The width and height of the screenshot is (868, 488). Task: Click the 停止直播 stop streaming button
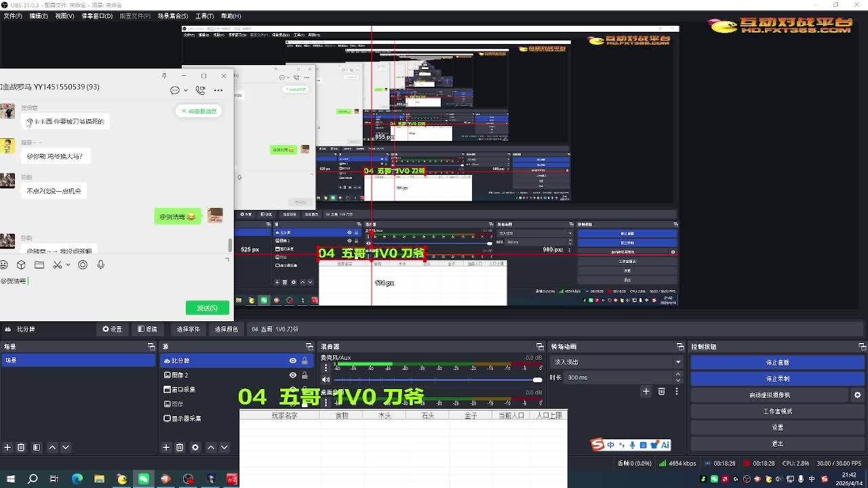[x=777, y=362]
